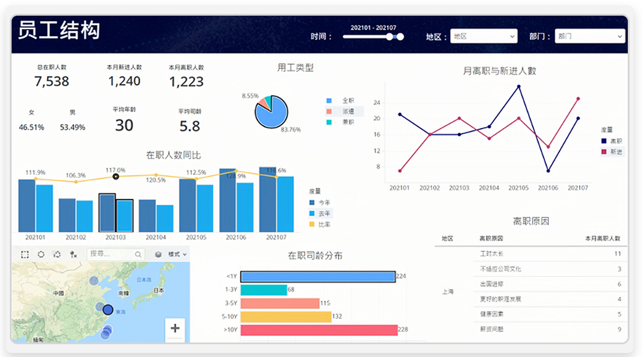
Task: Click highlighted dark blue bubble near 東海
Action: click(x=108, y=309)
